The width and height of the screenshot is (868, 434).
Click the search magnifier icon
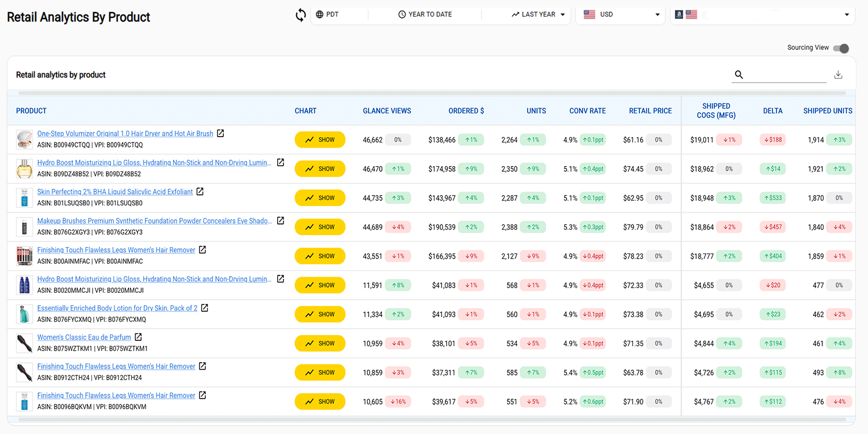(x=738, y=75)
